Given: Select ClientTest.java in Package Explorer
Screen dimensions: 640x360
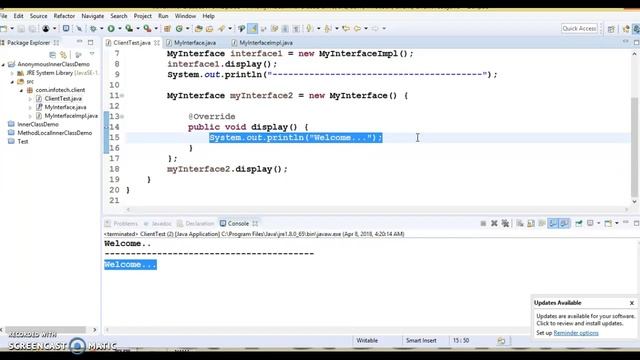Looking at the screenshot, I should pyautogui.click(x=63, y=99).
